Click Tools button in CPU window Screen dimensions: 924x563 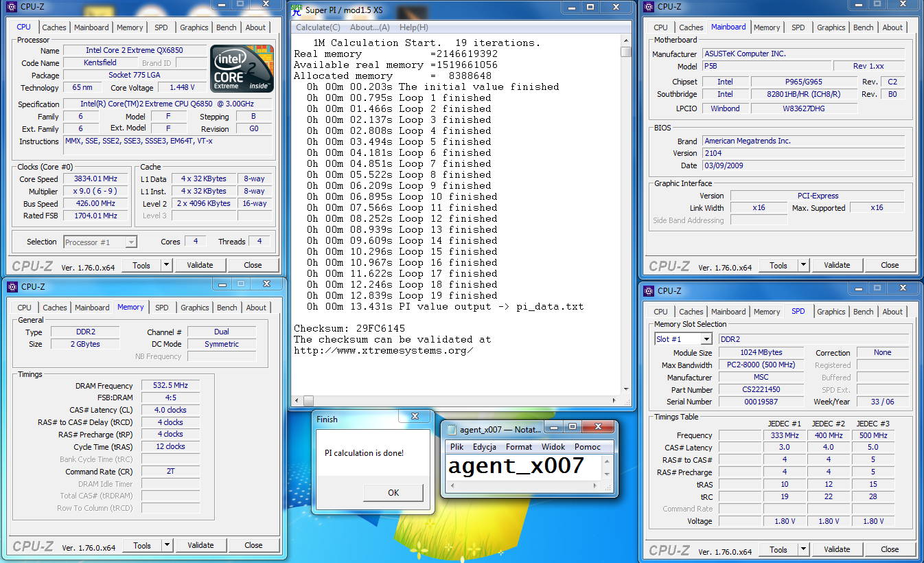141,265
